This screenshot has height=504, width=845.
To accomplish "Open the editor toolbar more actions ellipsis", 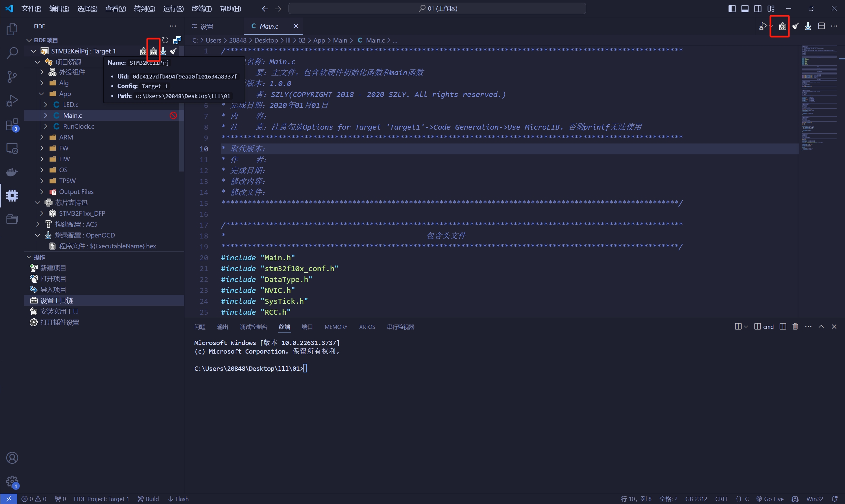I will click(834, 26).
